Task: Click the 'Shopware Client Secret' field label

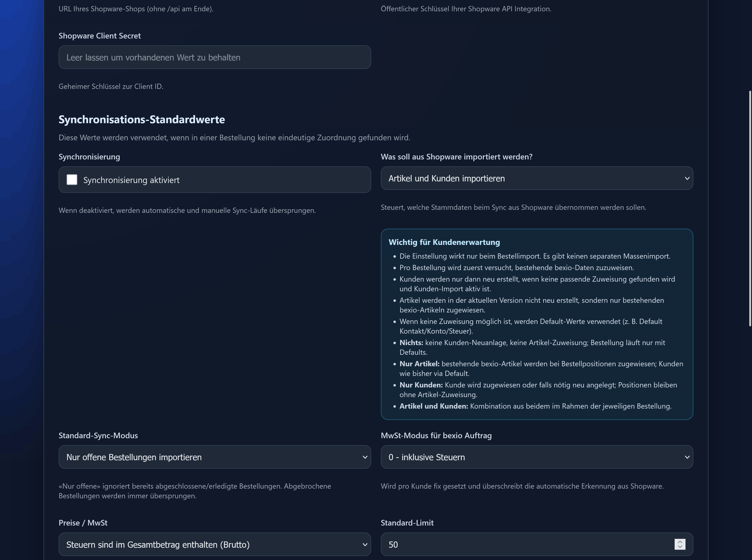Action: click(100, 36)
